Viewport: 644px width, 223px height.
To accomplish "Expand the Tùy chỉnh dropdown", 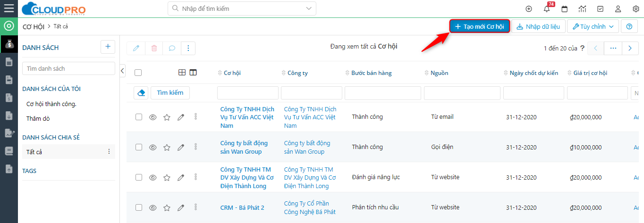I will [x=593, y=26].
